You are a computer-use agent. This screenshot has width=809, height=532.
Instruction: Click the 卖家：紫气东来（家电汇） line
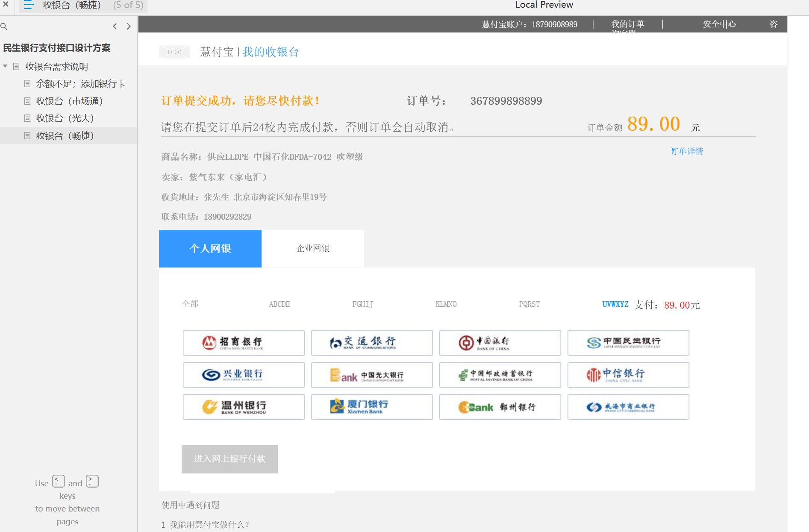click(x=214, y=177)
